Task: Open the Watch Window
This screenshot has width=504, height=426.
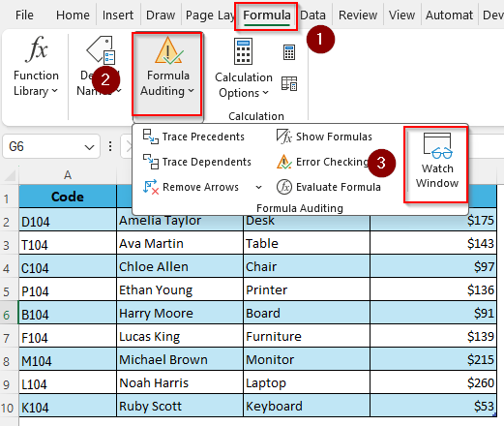Action: point(436,164)
